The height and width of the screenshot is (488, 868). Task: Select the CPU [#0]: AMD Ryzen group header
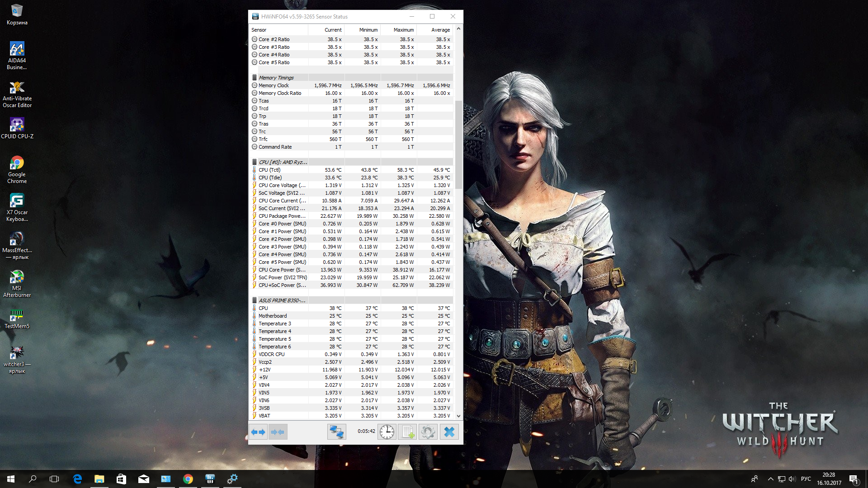pos(283,162)
